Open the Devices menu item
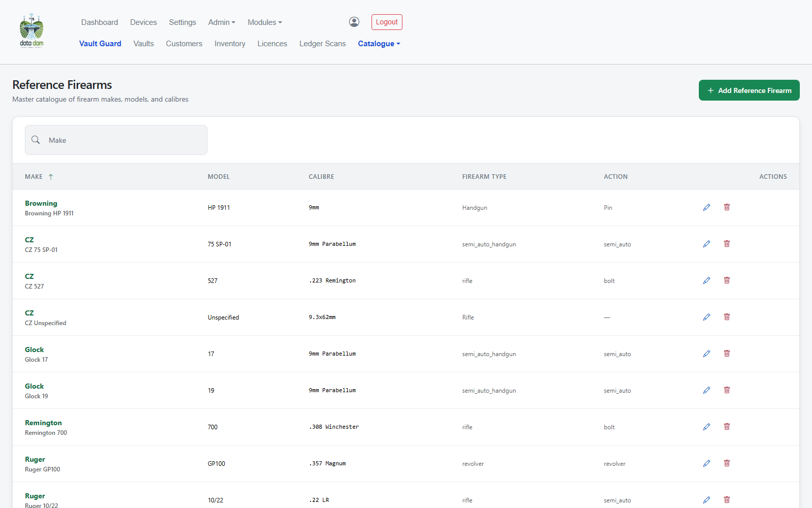Screen dimensions: 812x508 click(x=144, y=22)
